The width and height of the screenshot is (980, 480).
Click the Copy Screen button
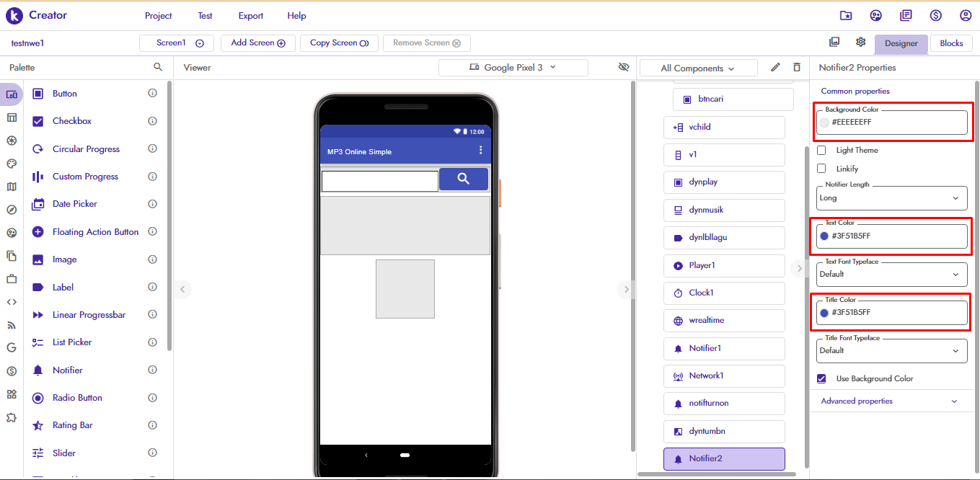pyautogui.click(x=339, y=43)
